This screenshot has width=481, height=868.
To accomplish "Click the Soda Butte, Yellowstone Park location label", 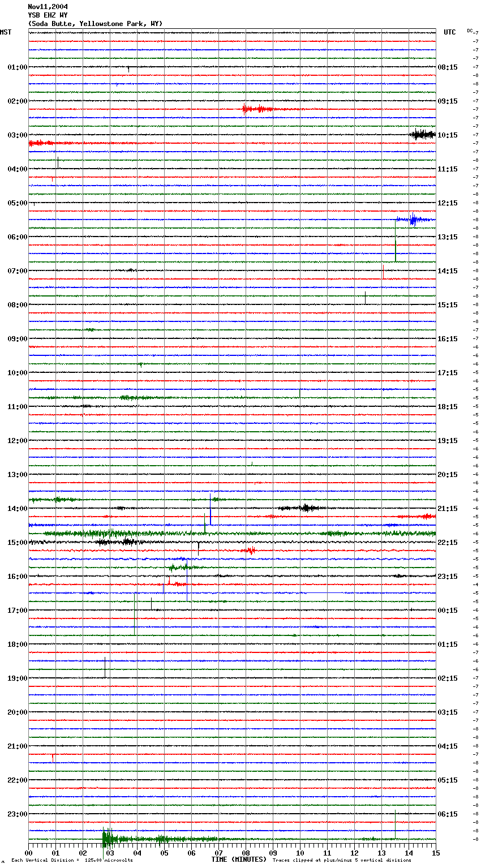I will coord(96,24).
